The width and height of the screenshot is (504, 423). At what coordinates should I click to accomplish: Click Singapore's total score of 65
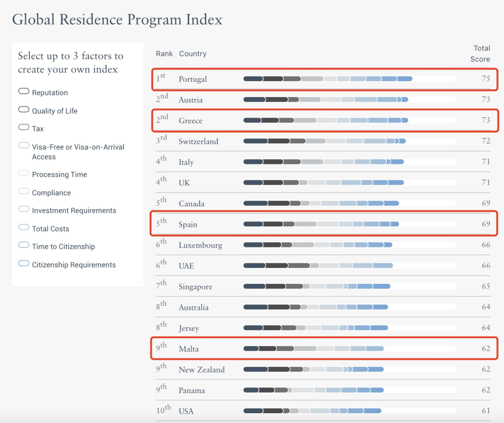[486, 286]
